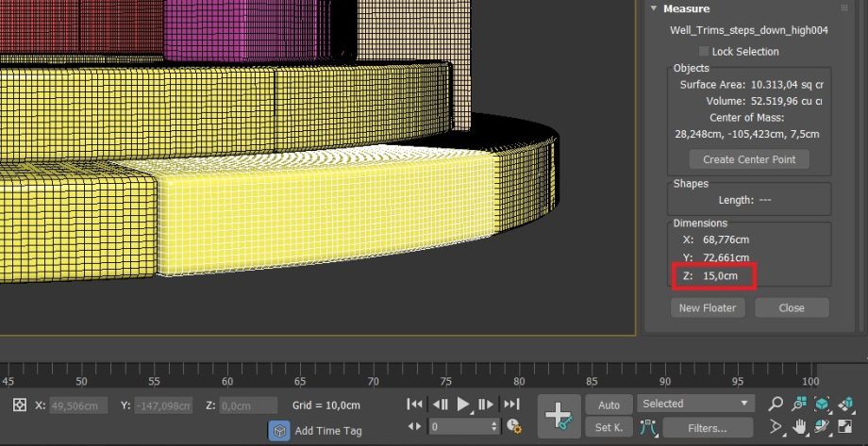868x446 pixels.
Task: Click frame 50 on the timeline
Action: (81, 381)
